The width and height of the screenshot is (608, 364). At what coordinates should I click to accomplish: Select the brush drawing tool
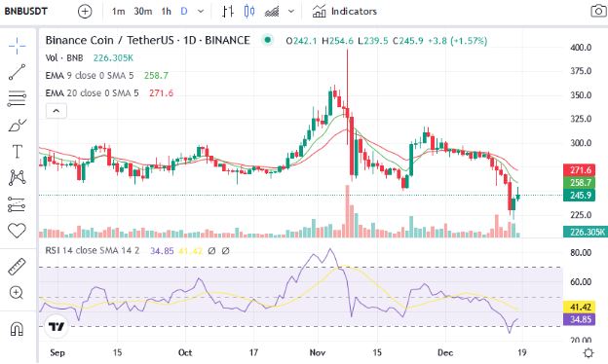18,126
